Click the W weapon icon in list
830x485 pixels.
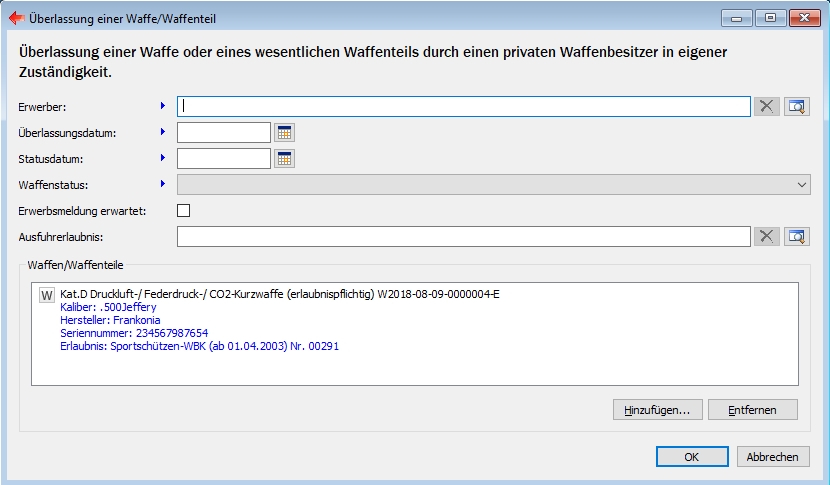(46, 295)
